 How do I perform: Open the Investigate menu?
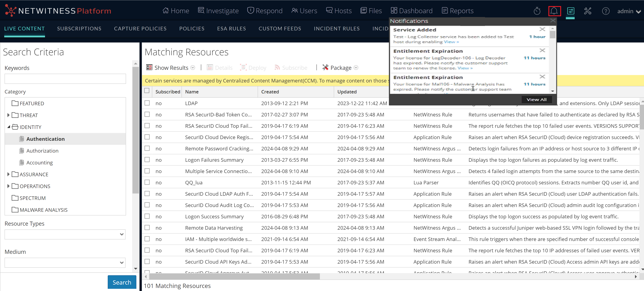218,11
